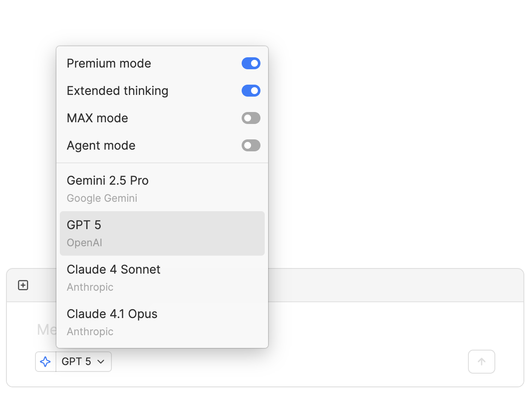Click the Google Gemini subtitle text

click(x=102, y=198)
